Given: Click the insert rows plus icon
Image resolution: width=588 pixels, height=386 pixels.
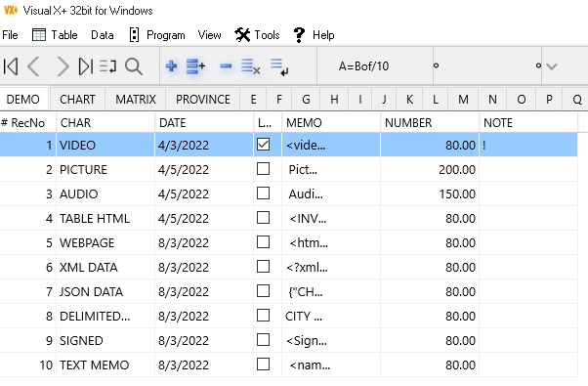Looking at the screenshot, I should (x=195, y=66).
